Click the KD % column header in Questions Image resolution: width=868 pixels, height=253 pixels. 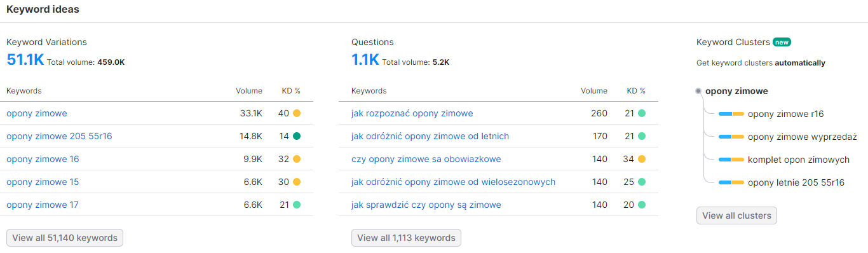(636, 91)
